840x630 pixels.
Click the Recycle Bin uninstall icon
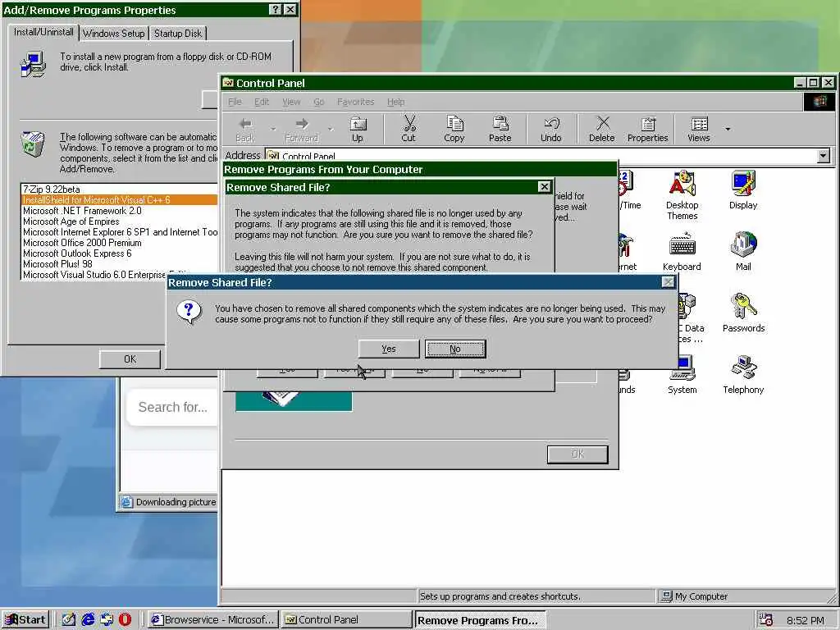[33, 144]
